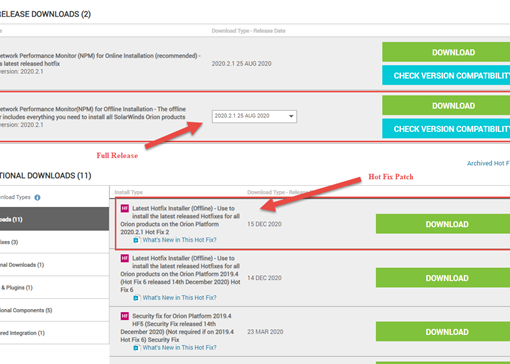Open What's New link for 2019.4 Hot Fix 6
Screen dimensions: 510x364
point(179,298)
